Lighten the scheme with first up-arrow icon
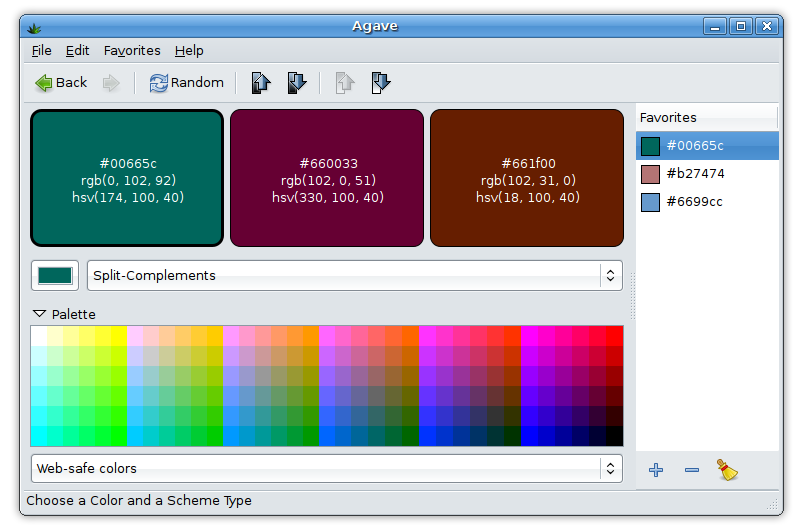Screen dimensions: 797x529 (x=261, y=83)
